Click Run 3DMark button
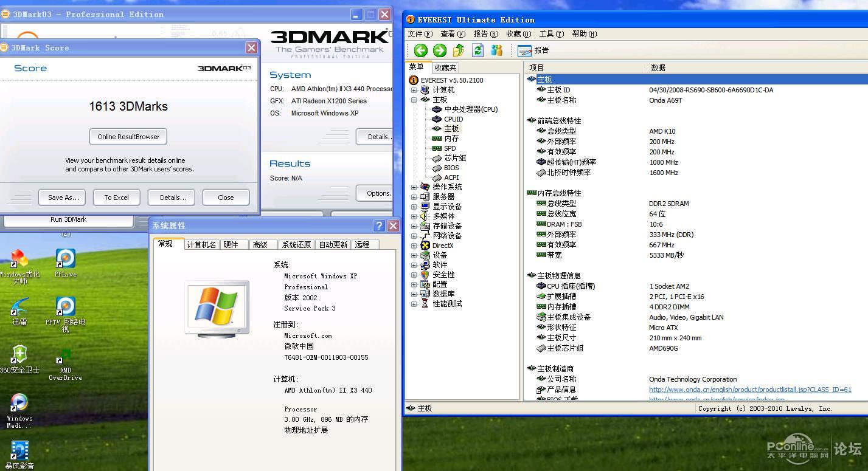This screenshot has width=868, height=471. pyautogui.click(x=68, y=219)
